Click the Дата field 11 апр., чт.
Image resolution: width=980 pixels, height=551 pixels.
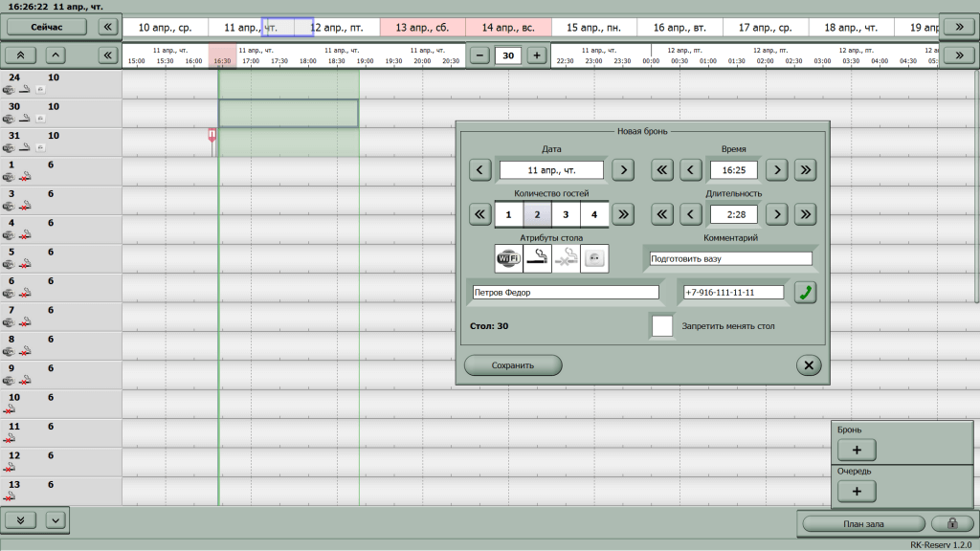coord(551,170)
